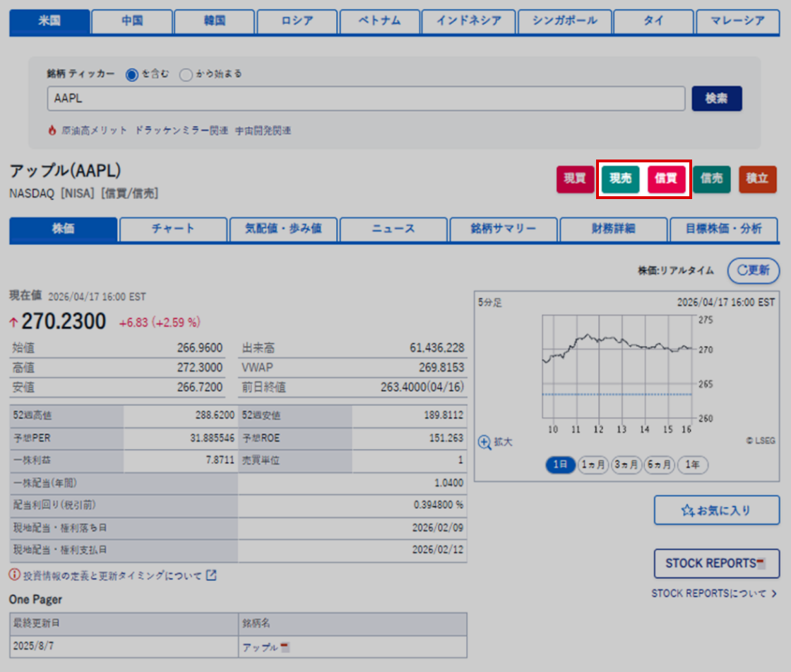Open the STOCK REPORTS button

[x=716, y=563]
